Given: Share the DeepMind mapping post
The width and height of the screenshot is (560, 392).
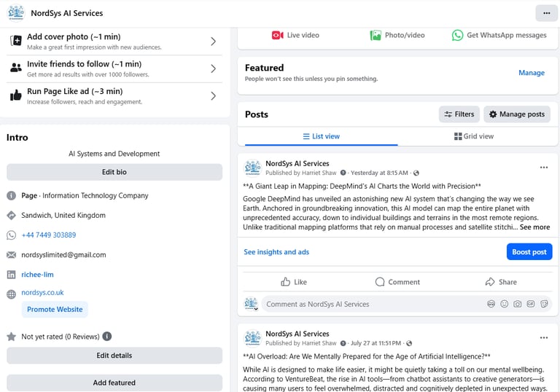Looking at the screenshot, I should [501, 282].
